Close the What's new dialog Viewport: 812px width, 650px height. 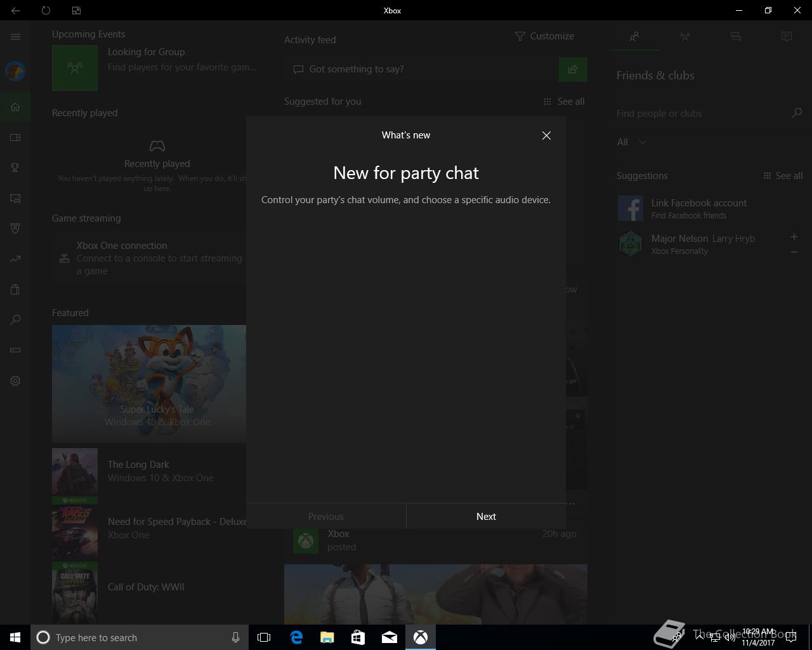click(546, 135)
